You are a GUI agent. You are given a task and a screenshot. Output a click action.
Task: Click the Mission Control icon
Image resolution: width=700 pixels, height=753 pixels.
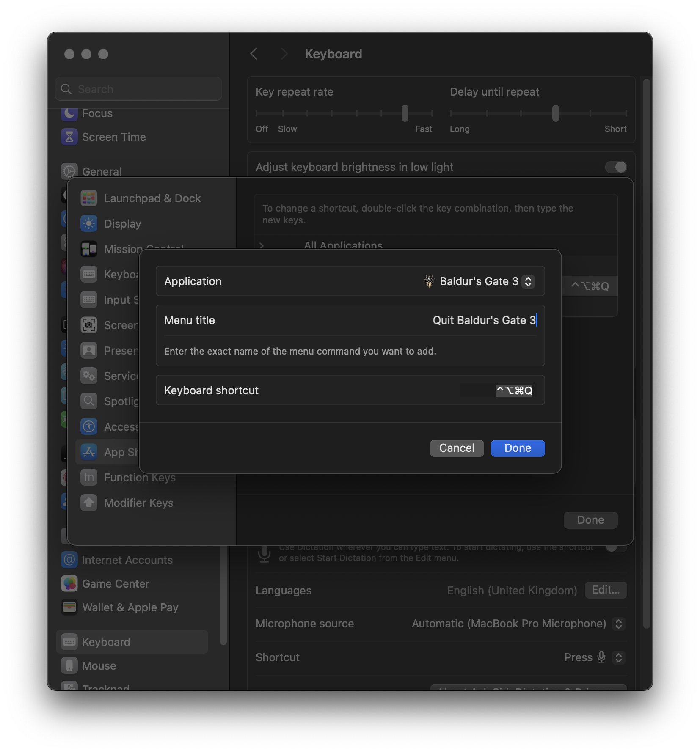pos(89,249)
